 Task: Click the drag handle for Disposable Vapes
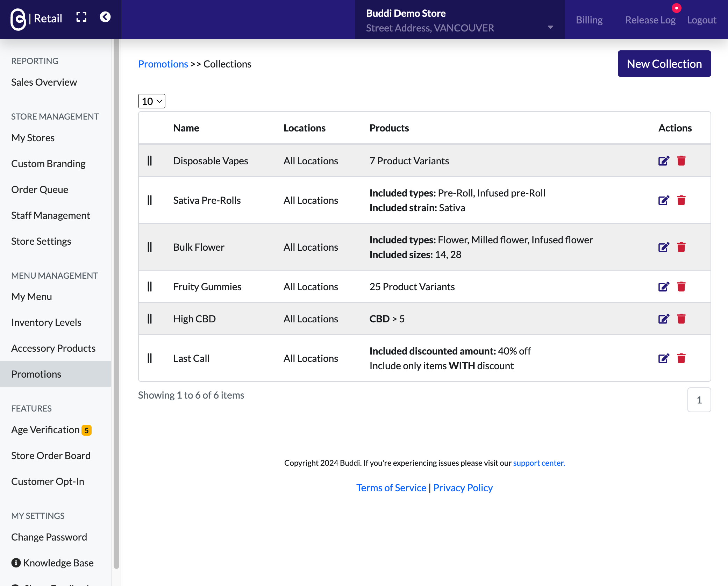point(150,161)
